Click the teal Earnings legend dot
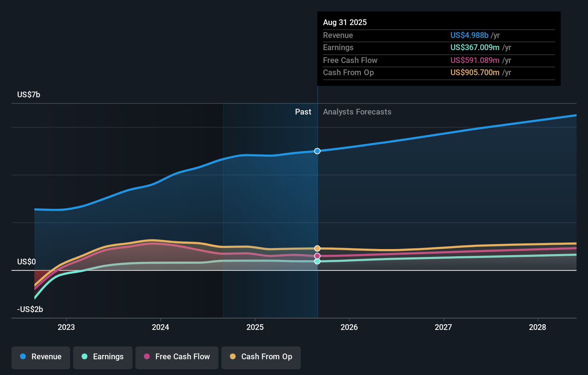Image resolution: width=588 pixels, height=375 pixels. coord(84,357)
